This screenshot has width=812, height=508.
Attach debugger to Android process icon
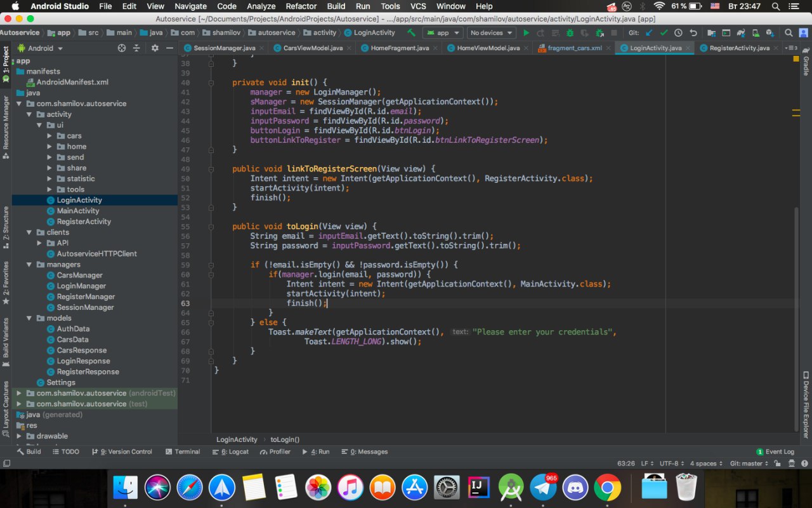pos(599,32)
